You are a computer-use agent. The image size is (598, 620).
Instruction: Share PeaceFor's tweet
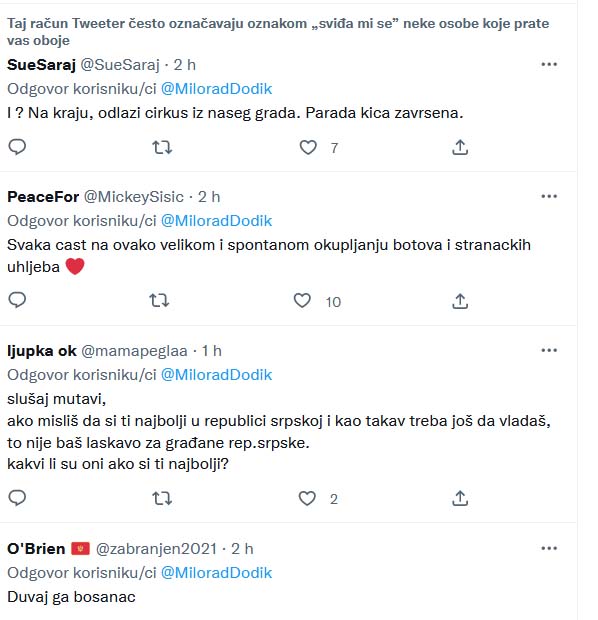coord(460,301)
